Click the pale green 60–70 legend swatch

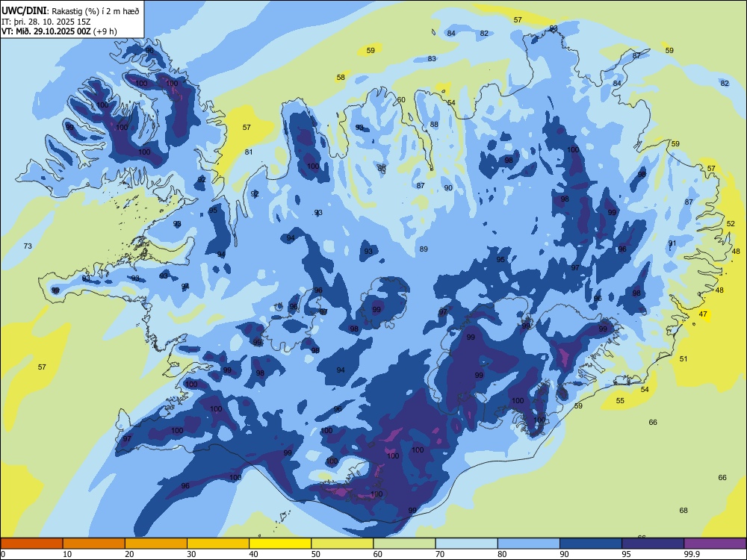404,544
